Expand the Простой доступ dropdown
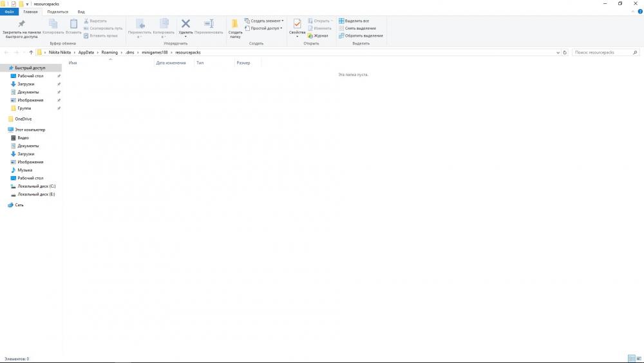The height and width of the screenshot is (363, 644). point(264,28)
